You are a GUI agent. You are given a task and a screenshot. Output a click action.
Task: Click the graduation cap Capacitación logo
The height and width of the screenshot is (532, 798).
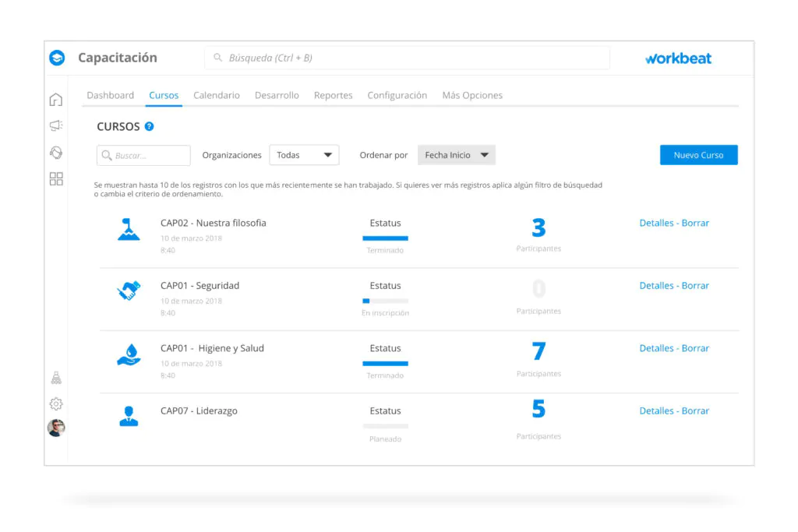point(57,58)
